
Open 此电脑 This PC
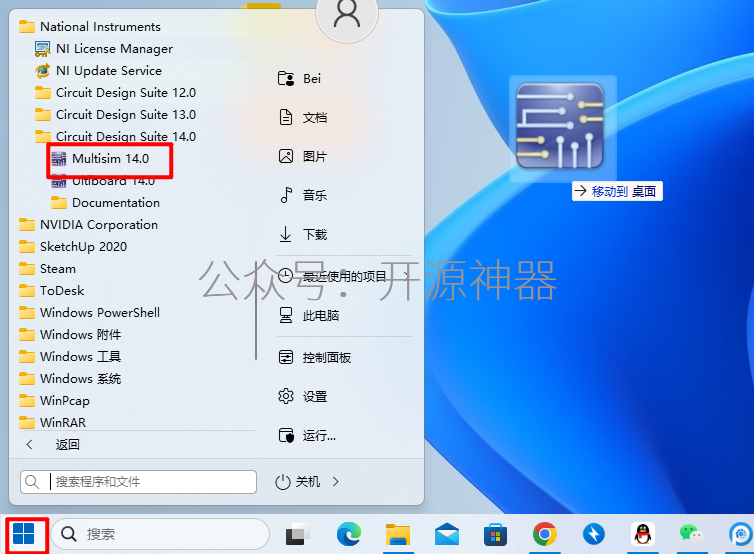309,315
